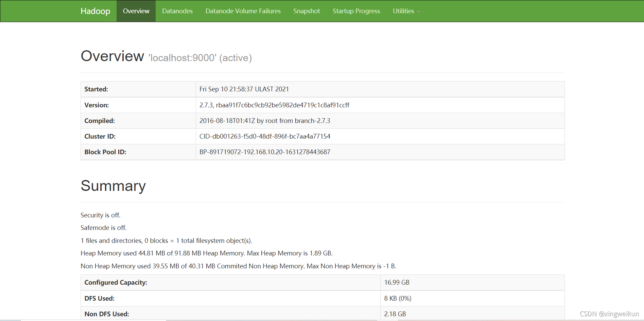Select the 2.18 GB value
644x321 pixels.
(395, 314)
